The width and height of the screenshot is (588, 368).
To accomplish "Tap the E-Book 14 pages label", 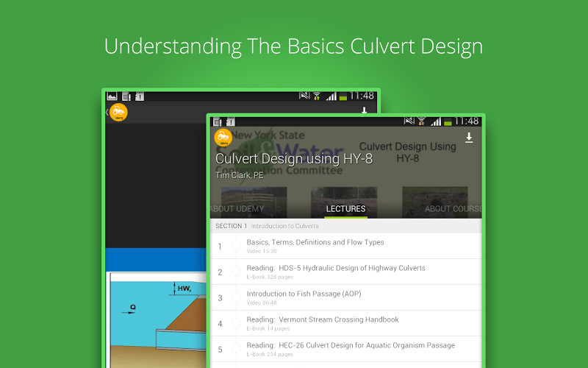I will tap(268, 328).
